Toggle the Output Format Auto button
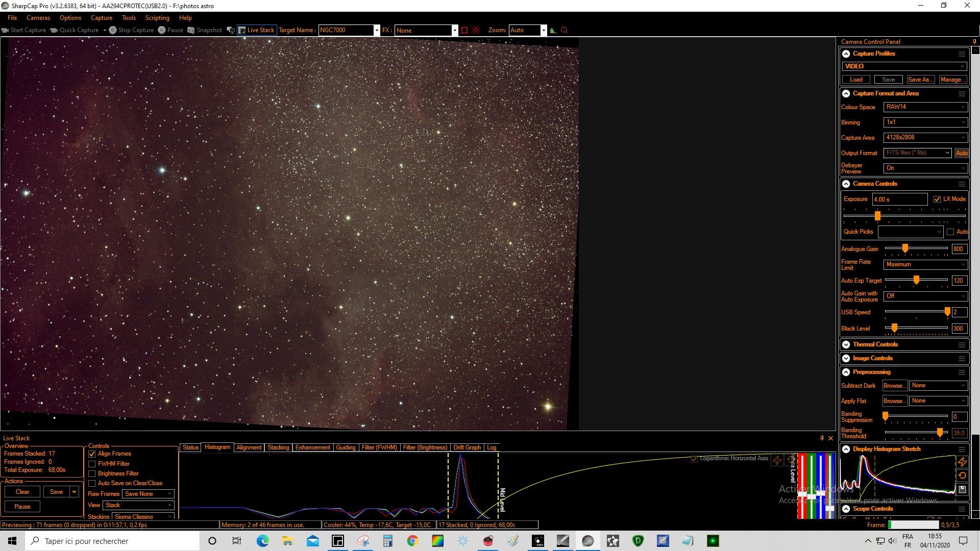980x551 pixels. pyautogui.click(x=962, y=153)
